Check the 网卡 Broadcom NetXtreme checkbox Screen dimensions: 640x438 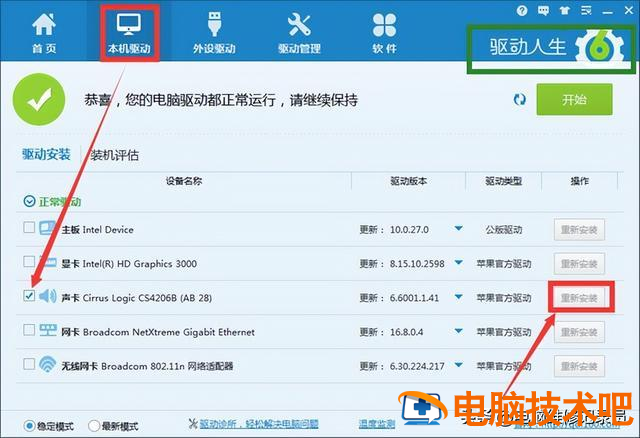29,329
